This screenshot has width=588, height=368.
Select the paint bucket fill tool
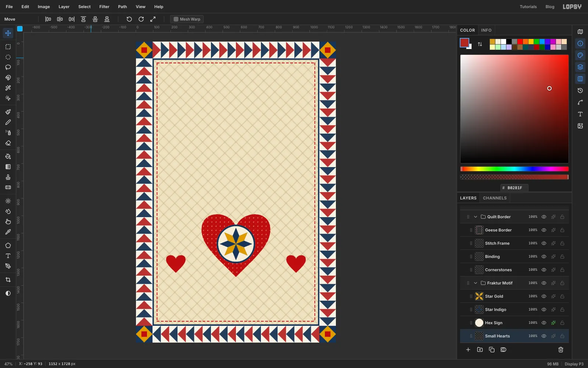tap(8, 156)
